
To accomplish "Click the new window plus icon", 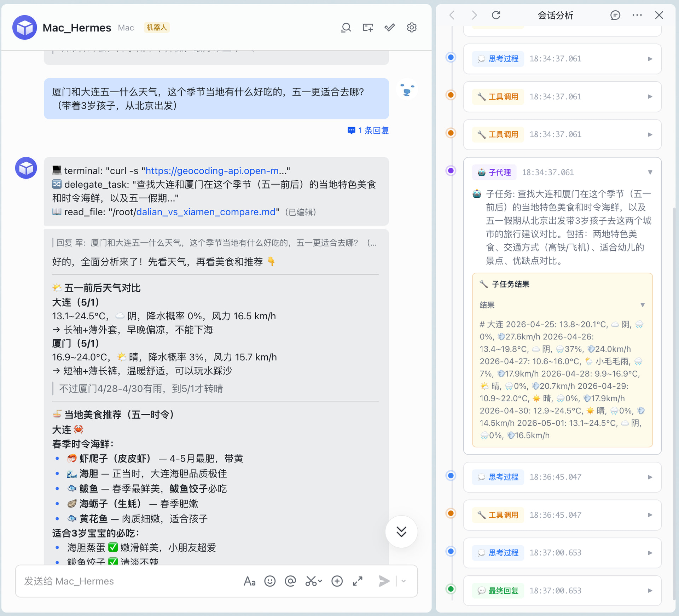I will coord(368,28).
